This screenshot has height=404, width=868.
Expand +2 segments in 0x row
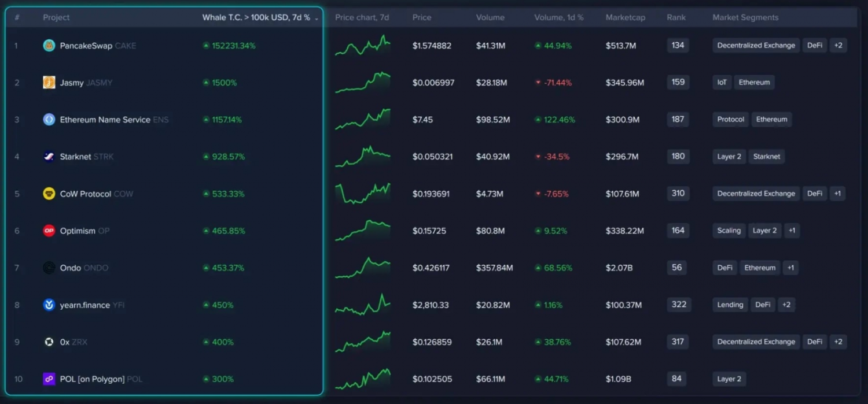click(838, 342)
